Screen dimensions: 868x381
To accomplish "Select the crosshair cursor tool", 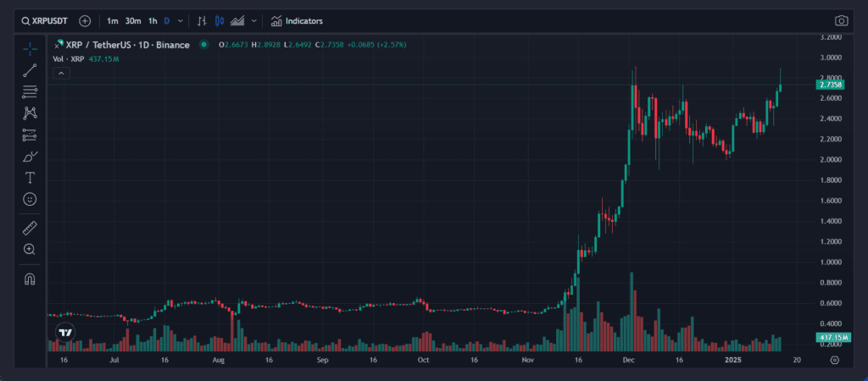I will (30, 48).
